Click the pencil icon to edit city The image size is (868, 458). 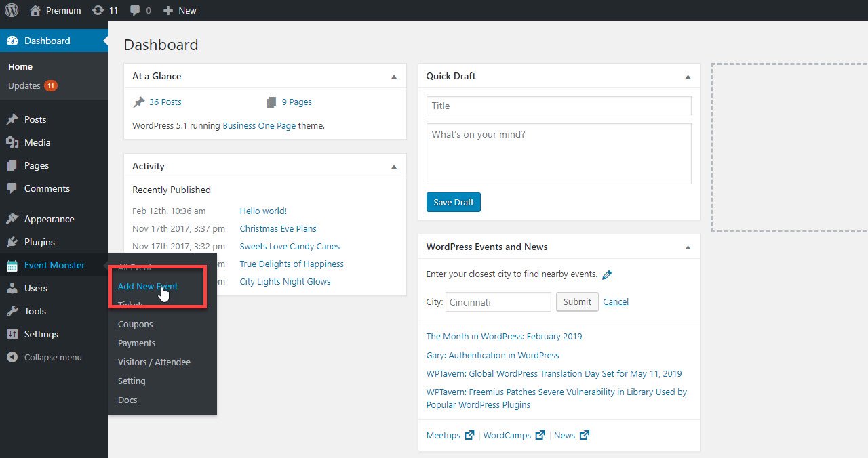(607, 275)
